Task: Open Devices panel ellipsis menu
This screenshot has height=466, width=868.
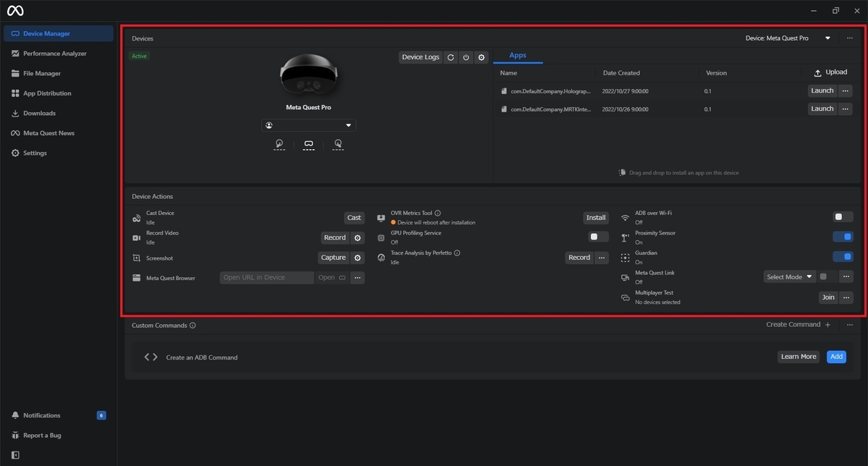Action: tap(850, 38)
